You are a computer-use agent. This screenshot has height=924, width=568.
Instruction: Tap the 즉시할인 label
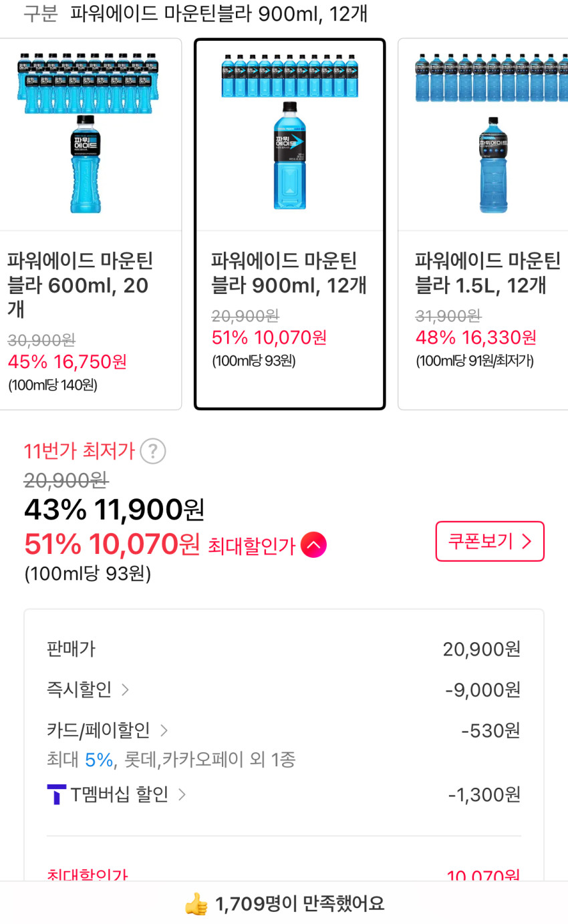click(79, 689)
